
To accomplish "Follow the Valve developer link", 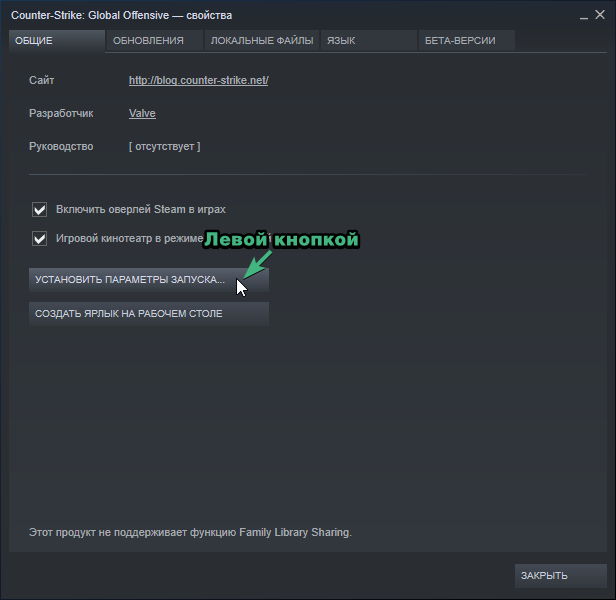I will (x=142, y=114).
